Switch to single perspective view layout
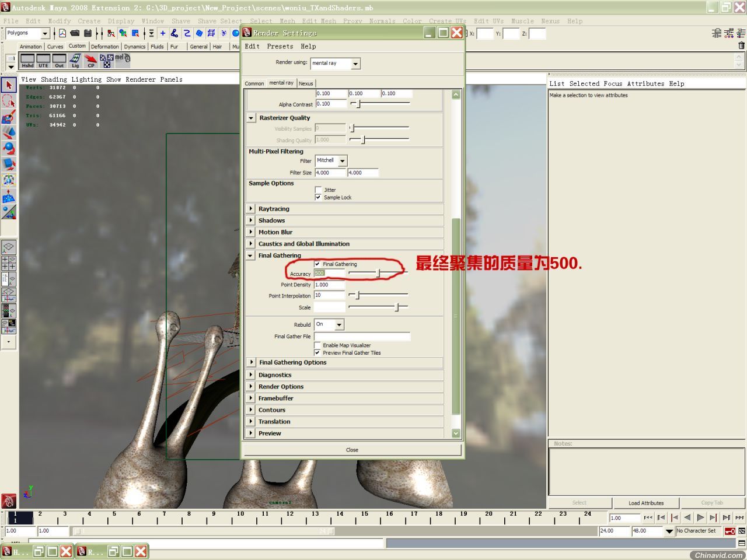This screenshot has height=560, width=747. pos(8,247)
